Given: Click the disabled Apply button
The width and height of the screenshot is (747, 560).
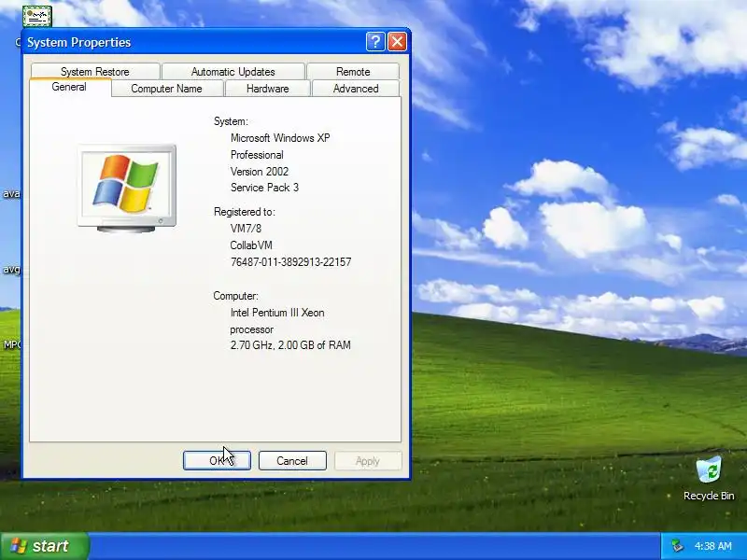Looking at the screenshot, I should tap(368, 460).
